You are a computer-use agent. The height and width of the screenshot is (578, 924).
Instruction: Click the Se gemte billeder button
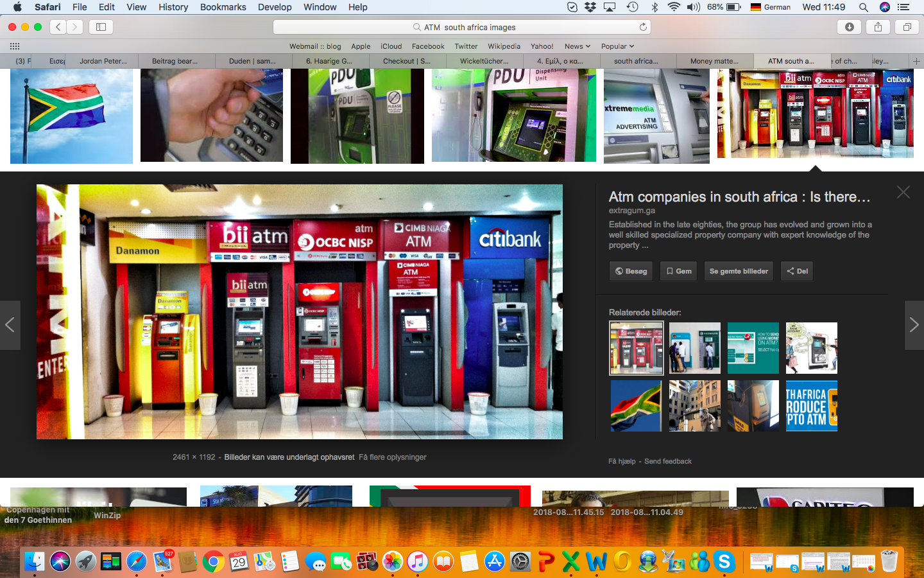click(739, 271)
